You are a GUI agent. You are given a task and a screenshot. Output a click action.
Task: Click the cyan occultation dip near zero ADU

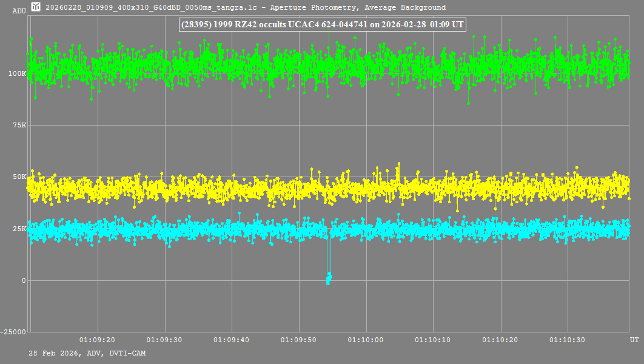click(x=329, y=278)
